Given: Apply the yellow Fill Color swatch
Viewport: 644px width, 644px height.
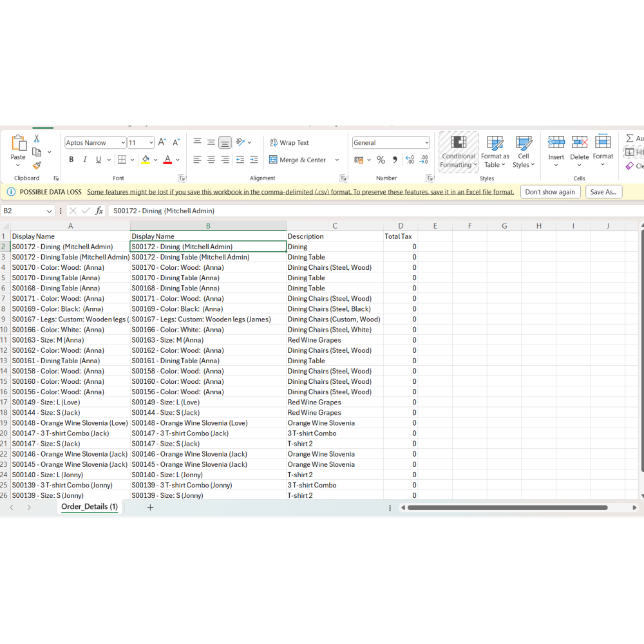Looking at the screenshot, I should tap(146, 160).
